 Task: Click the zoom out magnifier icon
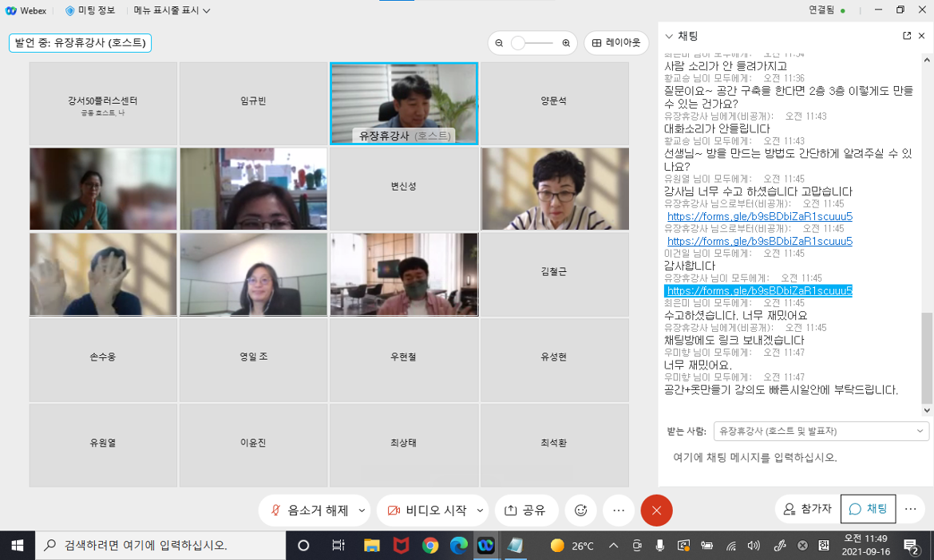pos(499,43)
